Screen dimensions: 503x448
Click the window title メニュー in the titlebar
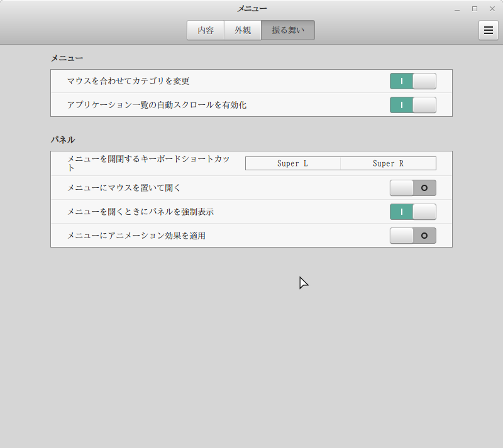(251, 9)
